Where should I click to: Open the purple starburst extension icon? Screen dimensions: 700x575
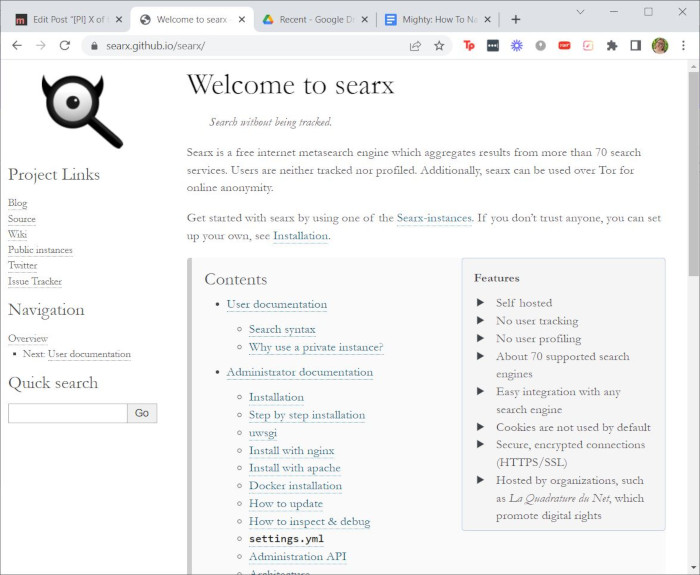tap(517, 46)
